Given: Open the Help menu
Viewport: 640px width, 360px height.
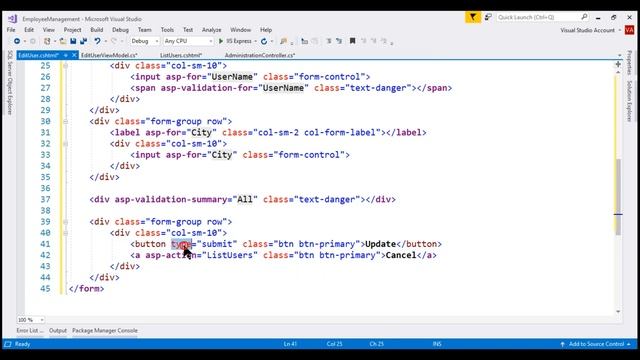Looking at the screenshot, I should pos(266,30).
